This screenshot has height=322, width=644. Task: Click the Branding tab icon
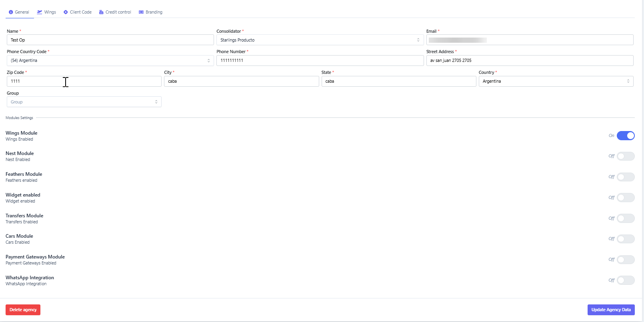pyautogui.click(x=141, y=12)
